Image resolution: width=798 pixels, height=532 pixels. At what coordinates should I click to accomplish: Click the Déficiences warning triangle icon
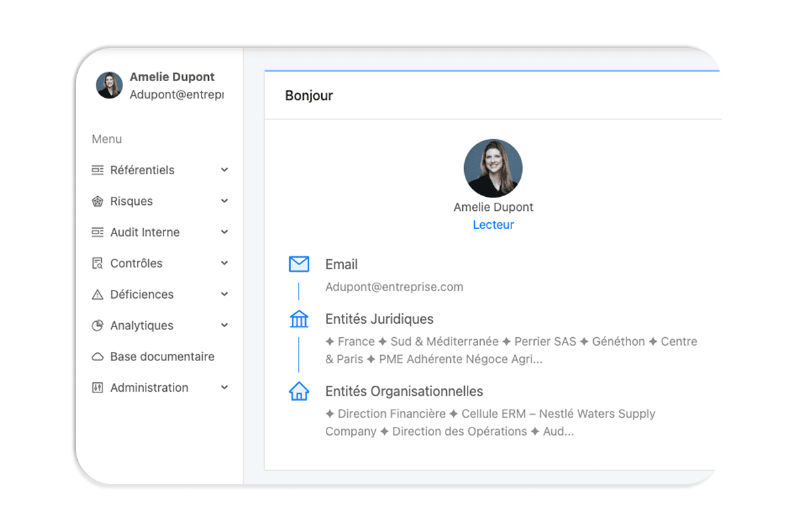pyautogui.click(x=98, y=295)
